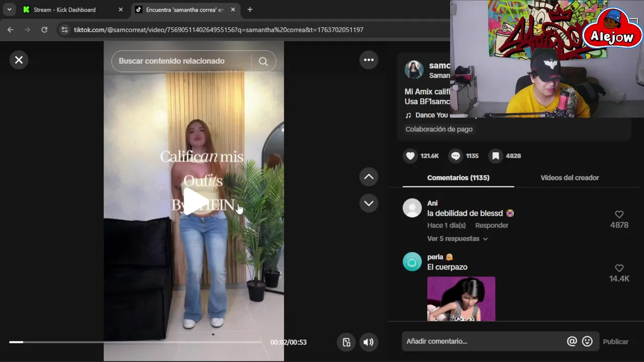Screen dimensions: 644x362
Task: Open Ani's profile avatar
Action: (x=412, y=208)
